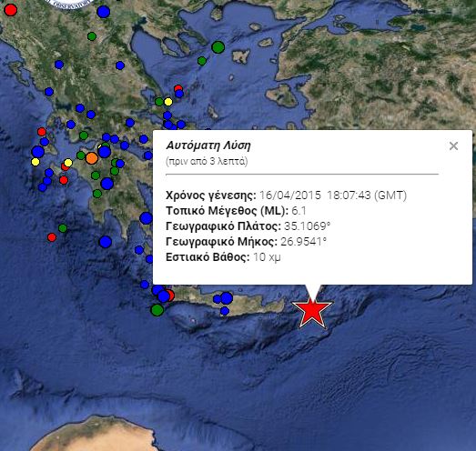476x451 pixels.
Task: Select the text (πριν από 3 λεπτά)
Action: point(207,161)
